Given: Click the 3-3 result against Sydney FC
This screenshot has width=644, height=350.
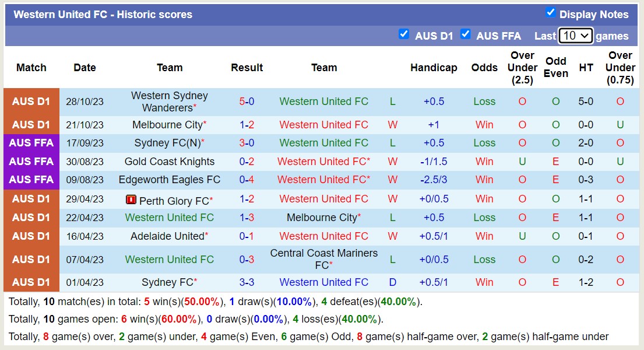Looking at the screenshot, I should (x=247, y=282).
